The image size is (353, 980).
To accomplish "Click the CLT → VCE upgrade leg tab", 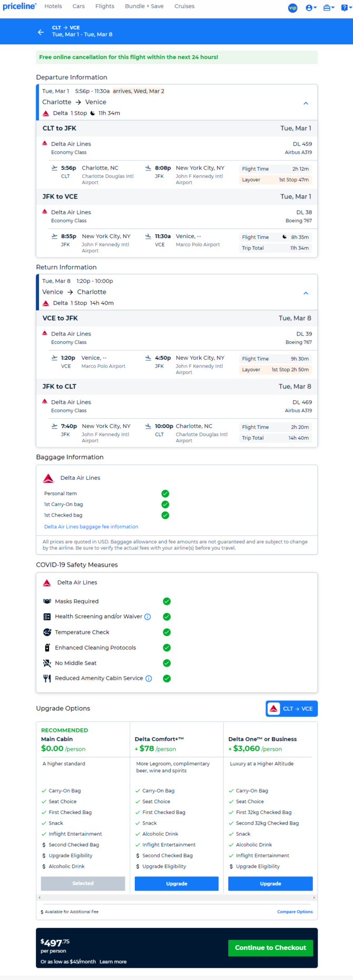I will point(292,709).
